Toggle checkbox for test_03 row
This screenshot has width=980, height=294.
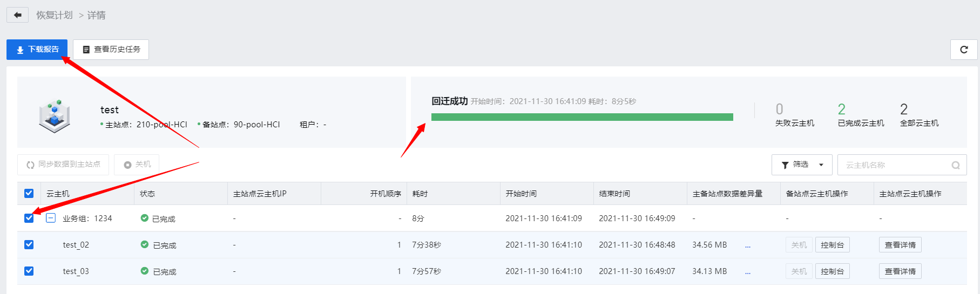(29, 271)
